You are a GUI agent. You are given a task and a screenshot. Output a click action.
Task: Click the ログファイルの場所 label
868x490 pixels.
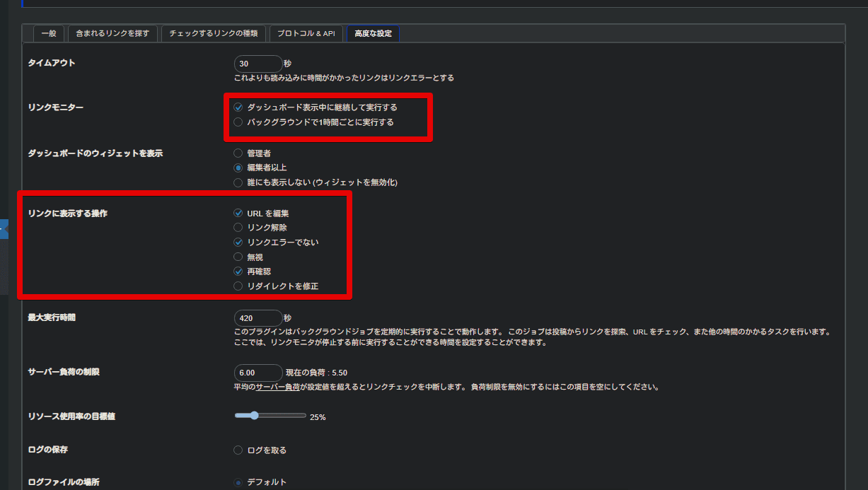tap(64, 482)
